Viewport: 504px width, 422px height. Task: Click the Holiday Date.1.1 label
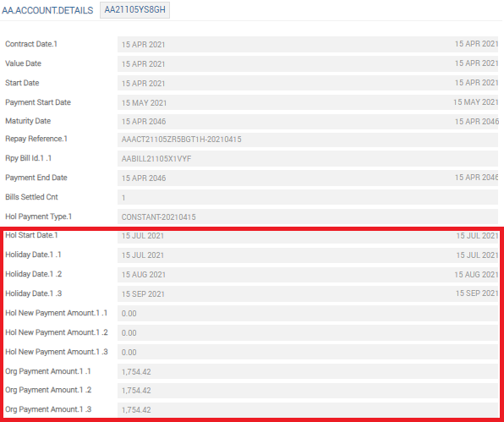point(33,255)
